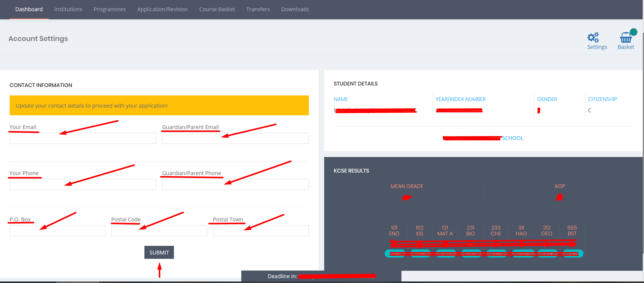Switch to the Institutions tab

(68, 9)
